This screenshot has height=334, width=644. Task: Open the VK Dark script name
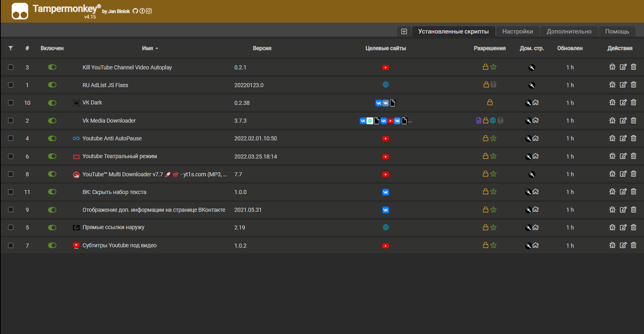(92, 103)
